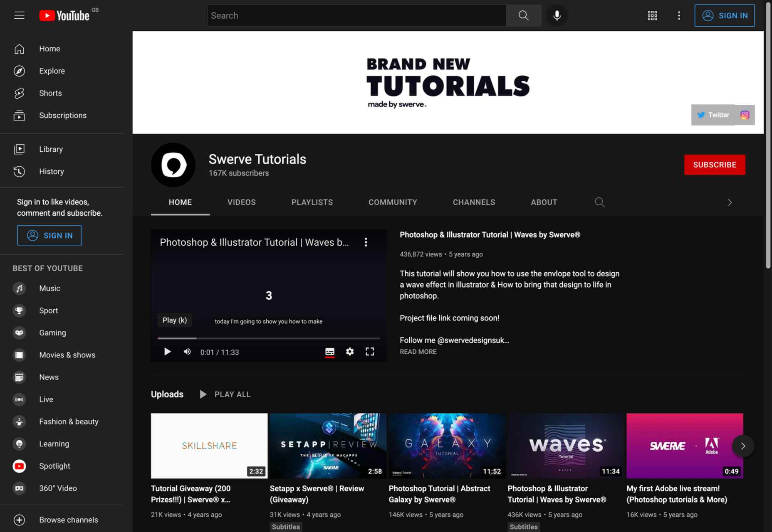Open the Uploads section heading
772x532 pixels.
tap(167, 394)
